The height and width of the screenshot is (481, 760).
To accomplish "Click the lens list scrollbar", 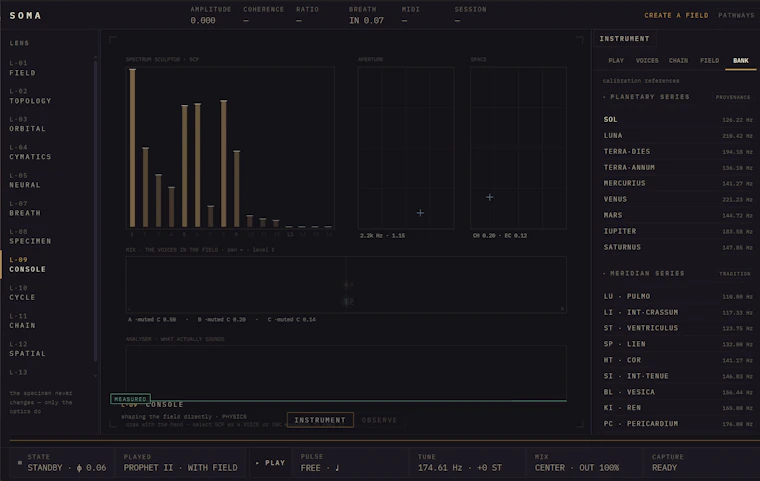I will pos(95,211).
